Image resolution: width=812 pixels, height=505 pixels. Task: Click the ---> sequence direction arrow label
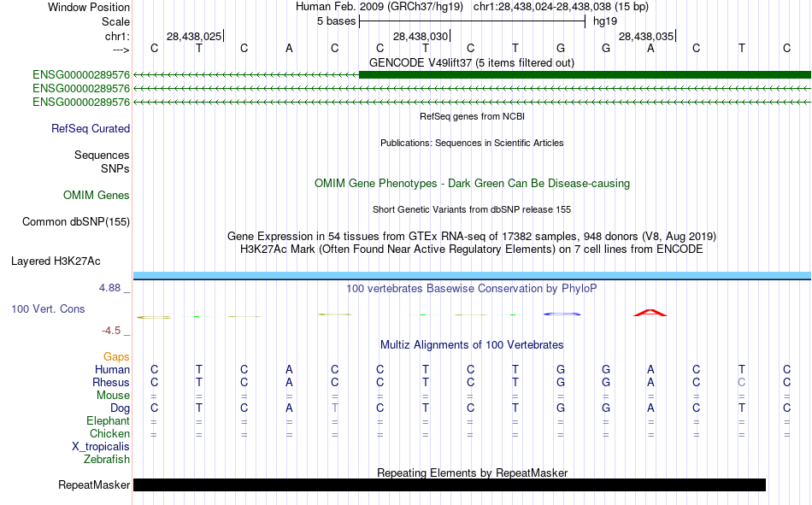[121, 50]
